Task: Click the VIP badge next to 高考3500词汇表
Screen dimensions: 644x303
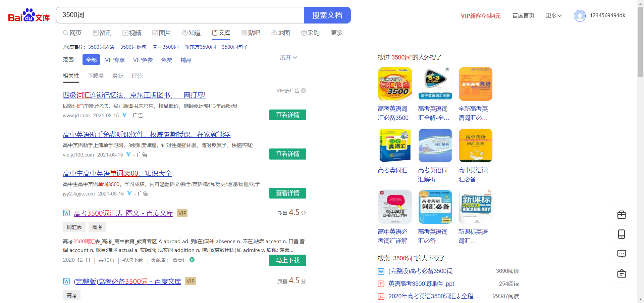Action: pos(182,213)
